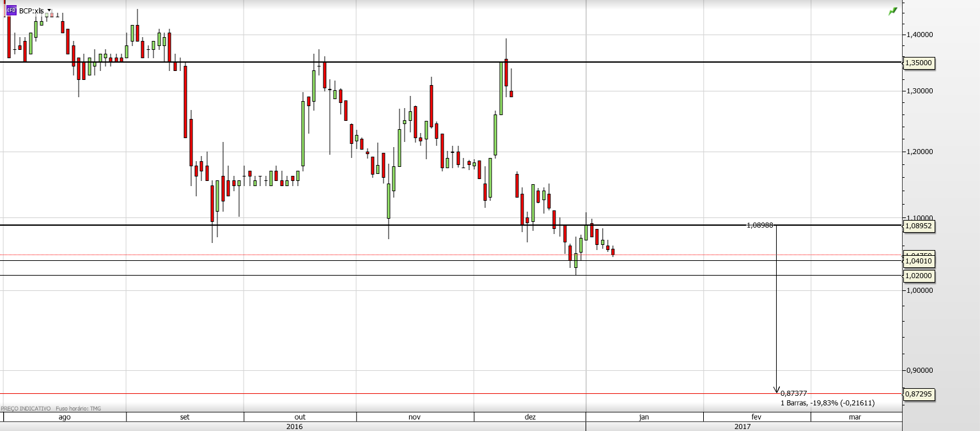Click the 'PREÇO INDICATIVO' footer text
980x431 pixels.
(26, 409)
